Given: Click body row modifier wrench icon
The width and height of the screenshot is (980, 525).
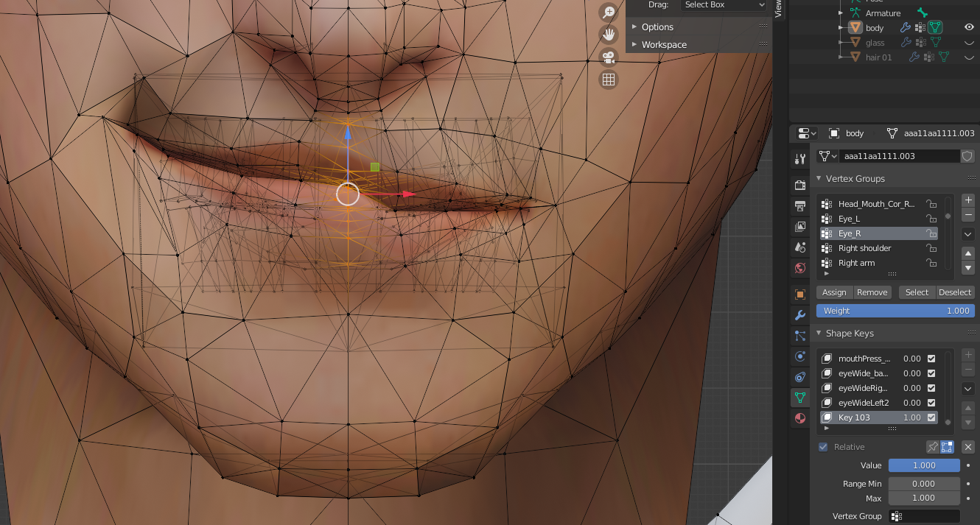Looking at the screenshot, I should pos(906,28).
